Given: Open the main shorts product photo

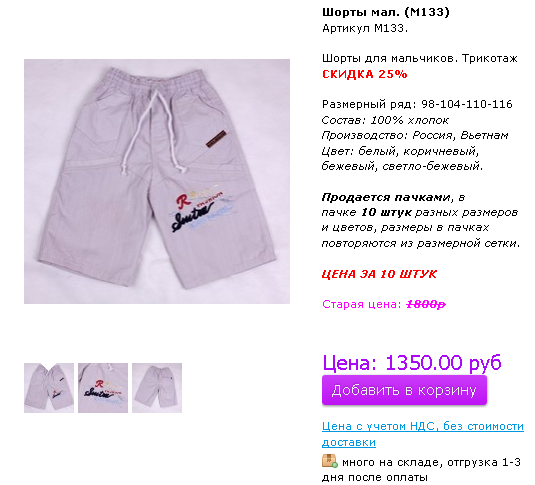Looking at the screenshot, I should coord(157,181).
